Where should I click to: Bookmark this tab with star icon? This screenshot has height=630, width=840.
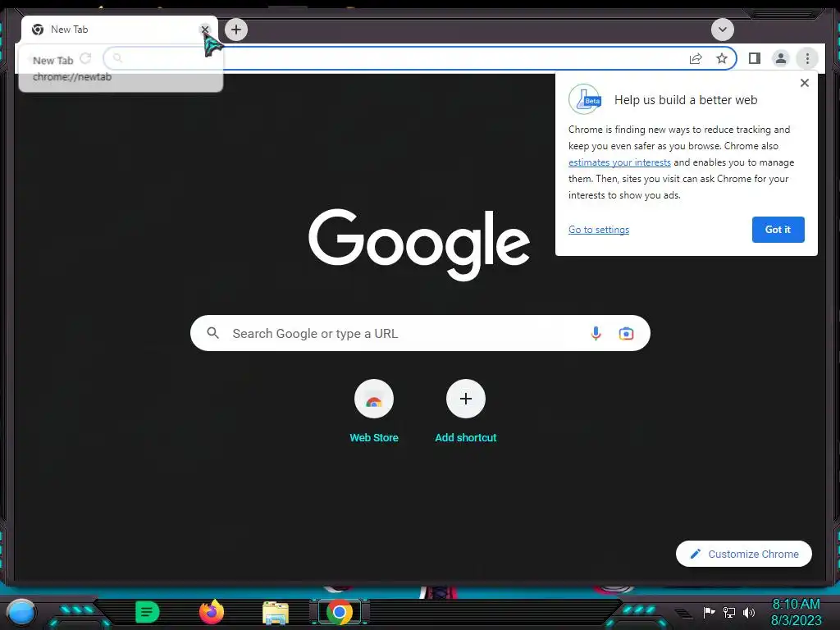coord(722,58)
